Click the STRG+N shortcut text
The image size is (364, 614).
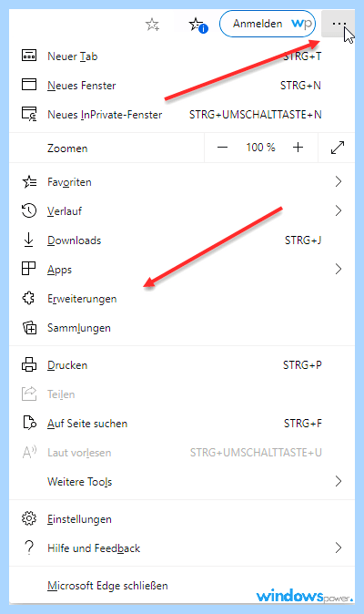pyautogui.click(x=300, y=86)
